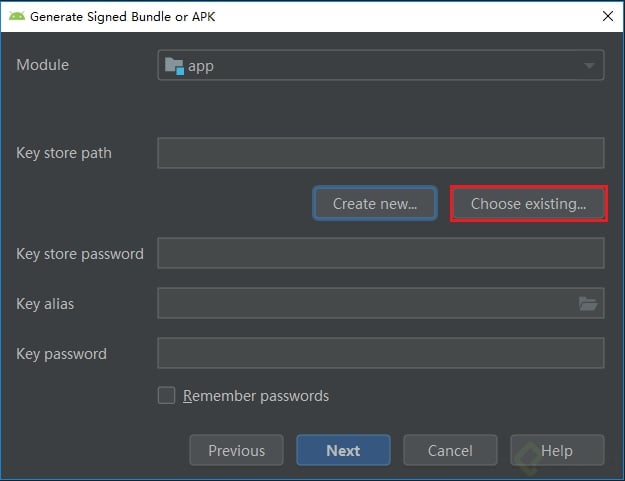Close the Generate Signed Bundle dialog
The width and height of the screenshot is (625, 481).
pos(607,17)
